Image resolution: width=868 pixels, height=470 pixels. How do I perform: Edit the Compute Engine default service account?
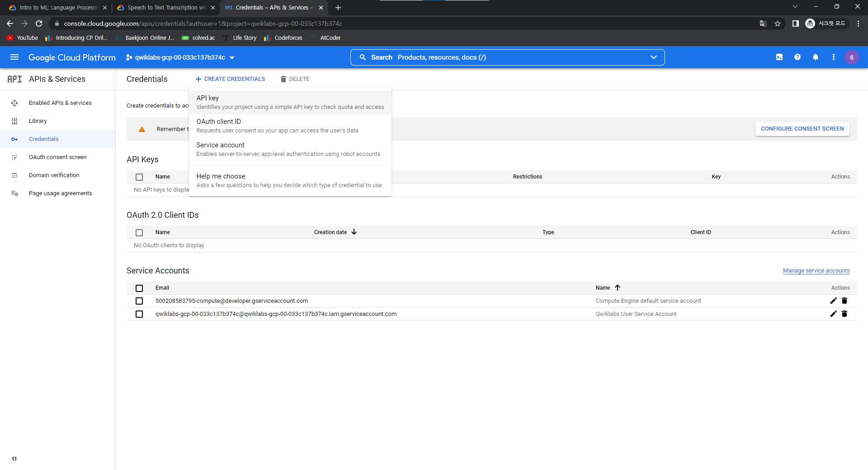(834, 301)
